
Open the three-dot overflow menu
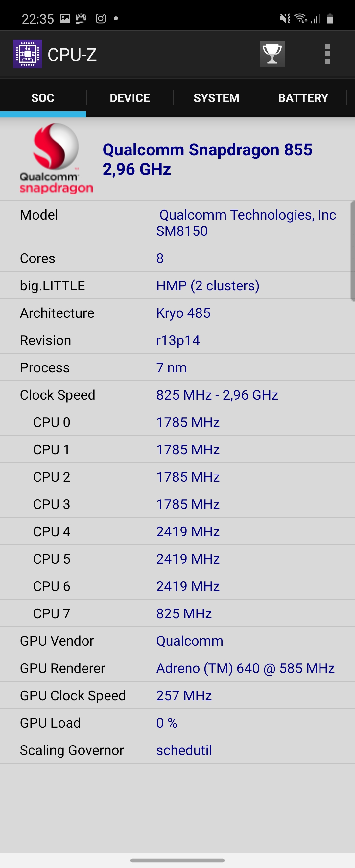coord(327,54)
